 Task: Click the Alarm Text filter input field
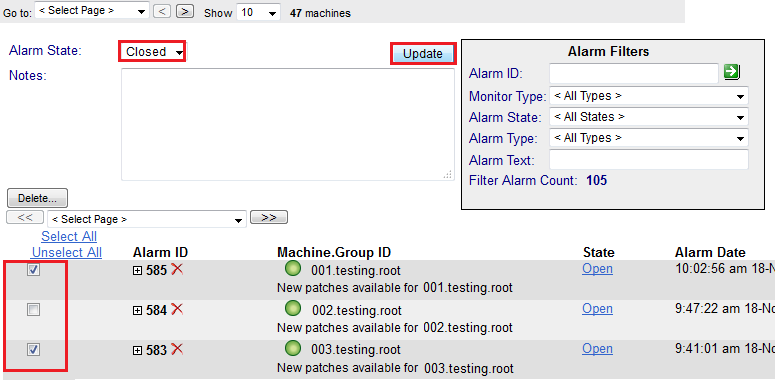point(648,160)
